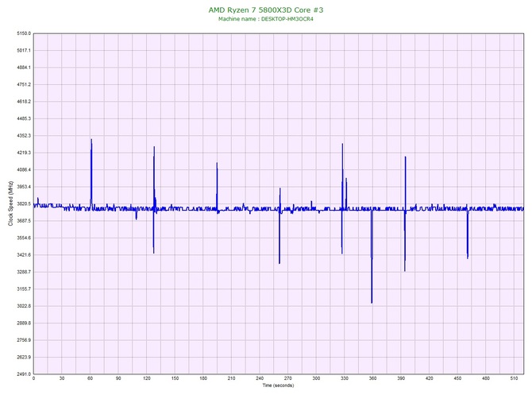Click the y-axis value 2756.9
The image size is (532, 399).
(24, 340)
